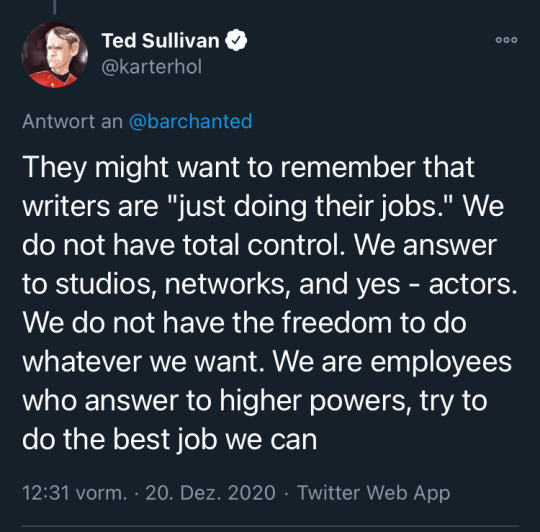The height and width of the screenshot is (532, 540).
Task: Open Ted Sullivan's profile picture
Action: pyautogui.click(x=55, y=55)
